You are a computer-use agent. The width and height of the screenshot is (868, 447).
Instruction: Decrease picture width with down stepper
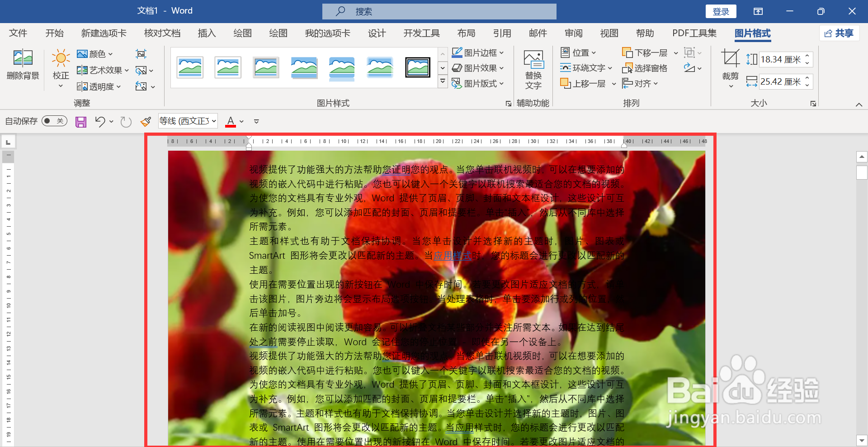[807, 85]
